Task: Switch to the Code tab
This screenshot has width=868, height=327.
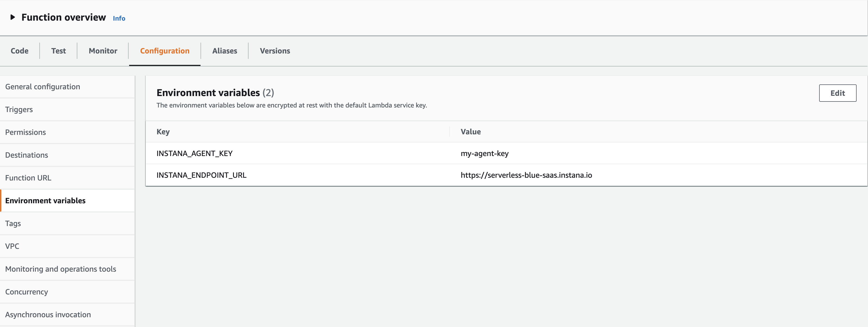Action: (x=19, y=50)
